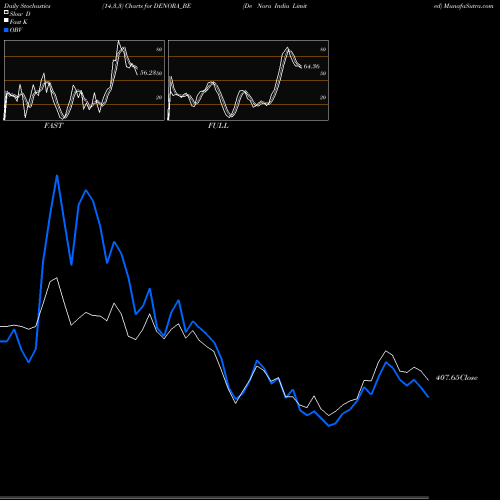Click the Slow D legend text
500x500 pixels.
[x=20, y=14]
